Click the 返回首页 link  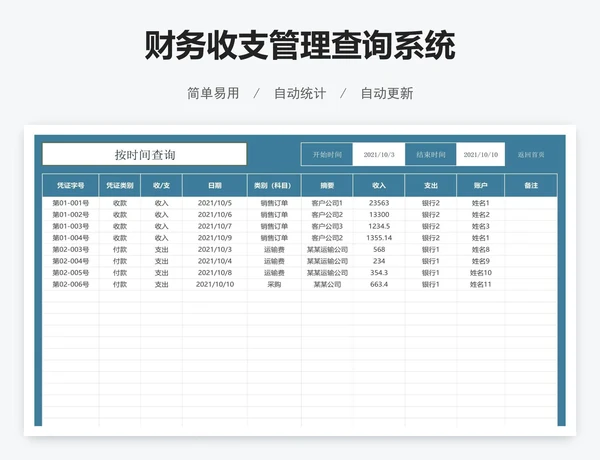tap(531, 155)
